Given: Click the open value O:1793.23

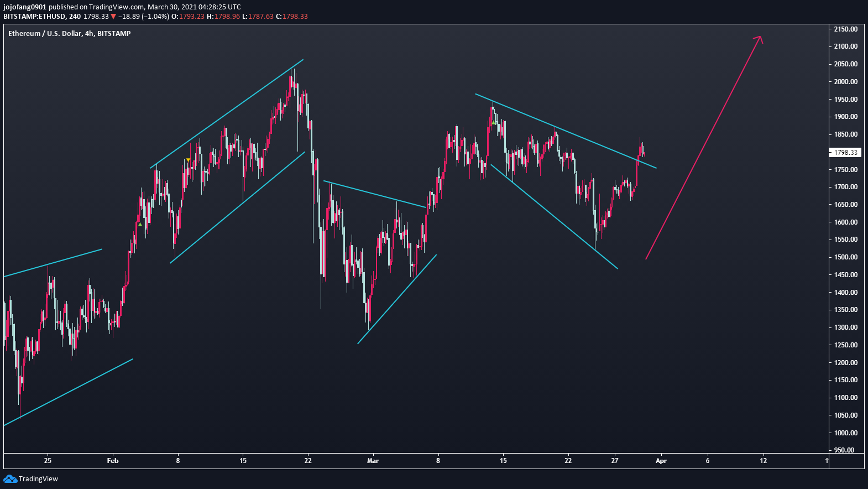Looking at the screenshot, I should tap(188, 17).
